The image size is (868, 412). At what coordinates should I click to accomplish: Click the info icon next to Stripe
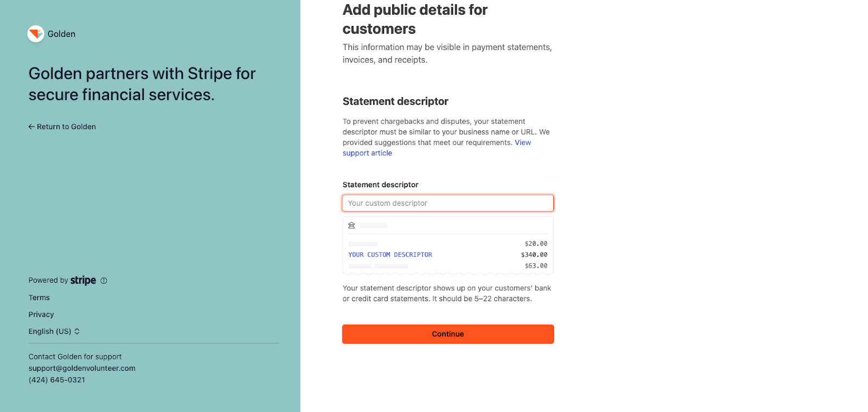(104, 281)
